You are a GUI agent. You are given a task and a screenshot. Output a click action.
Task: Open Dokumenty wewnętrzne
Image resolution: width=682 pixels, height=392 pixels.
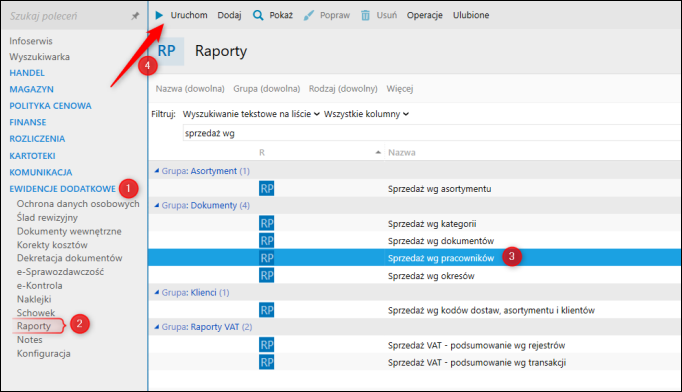point(69,231)
